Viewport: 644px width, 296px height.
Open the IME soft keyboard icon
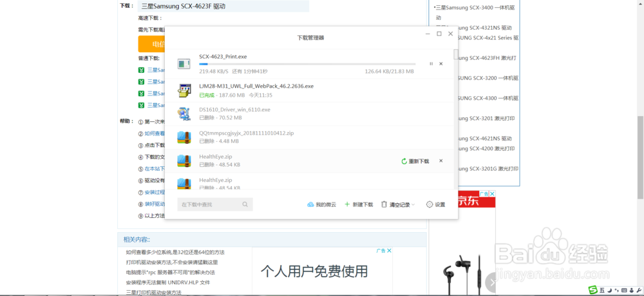point(624,290)
